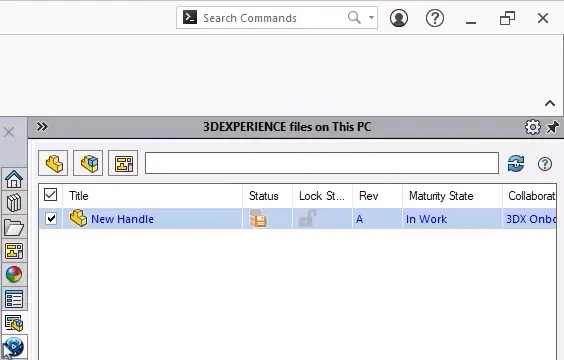Image resolution: width=564 pixels, height=360 pixels.
Task: Click the magnifier icon in Search Commands
Action: click(354, 17)
